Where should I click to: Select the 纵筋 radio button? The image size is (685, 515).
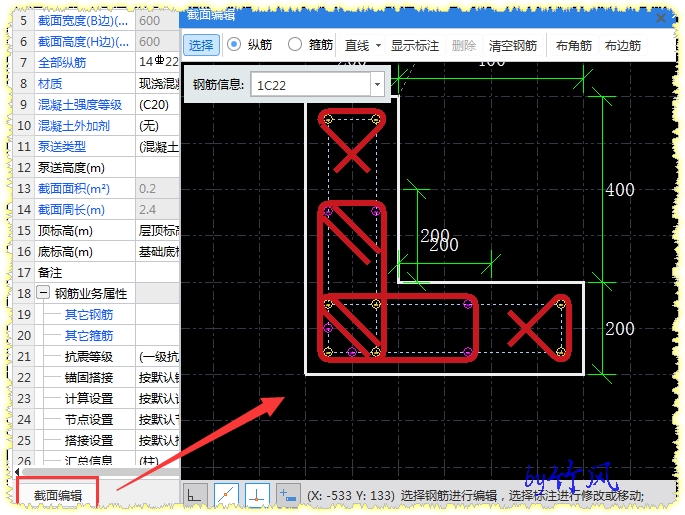(x=234, y=45)
